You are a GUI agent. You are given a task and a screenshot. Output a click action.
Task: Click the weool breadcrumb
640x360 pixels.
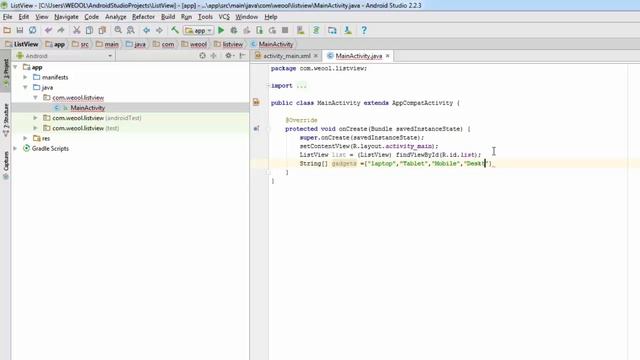pyautogui.click(x=194, y=44)
